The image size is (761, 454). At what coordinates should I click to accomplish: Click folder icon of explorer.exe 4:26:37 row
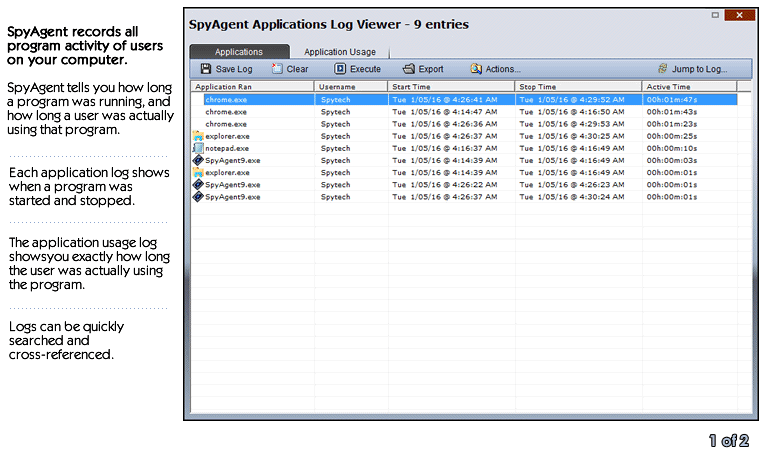pyautogui.click(x=198, y=136)
